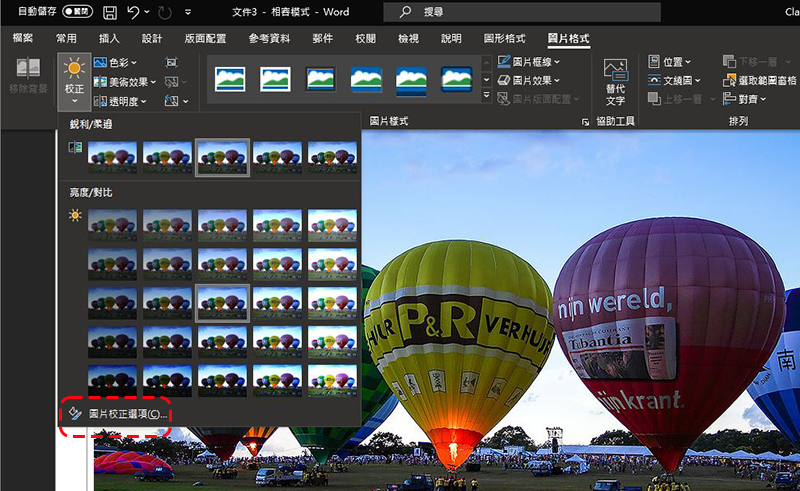Switch to the 插入 Insert tab

pos(110,39)
